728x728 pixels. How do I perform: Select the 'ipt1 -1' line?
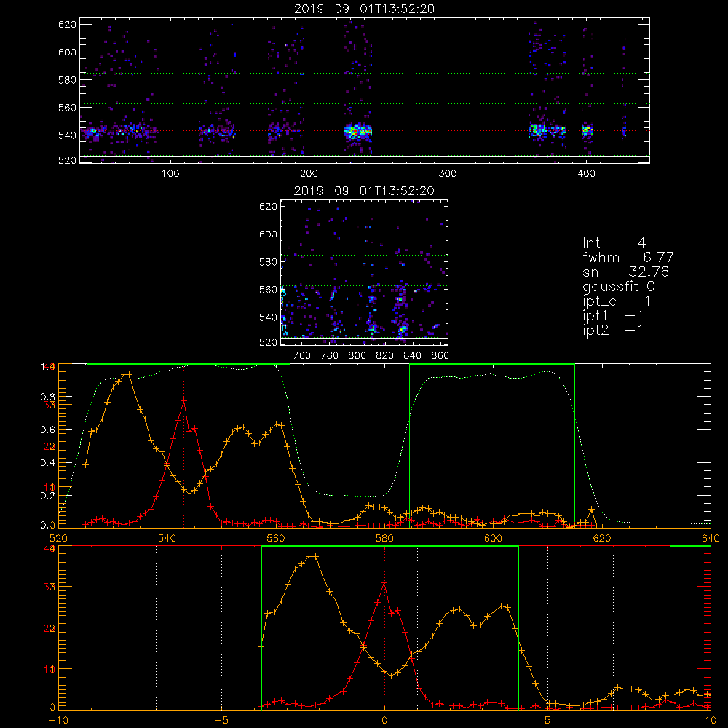tap(613, 316)
